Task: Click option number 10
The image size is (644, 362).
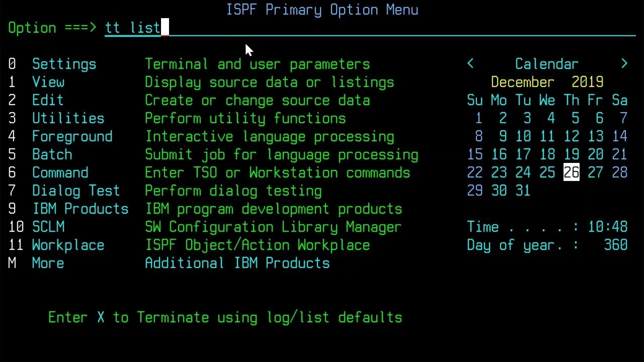Action: pos(16,227)
